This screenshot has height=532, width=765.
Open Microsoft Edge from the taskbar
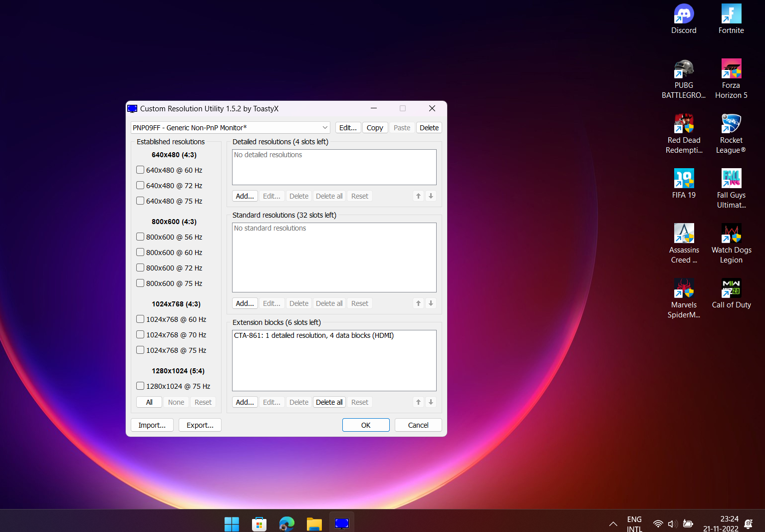[286, 524]
